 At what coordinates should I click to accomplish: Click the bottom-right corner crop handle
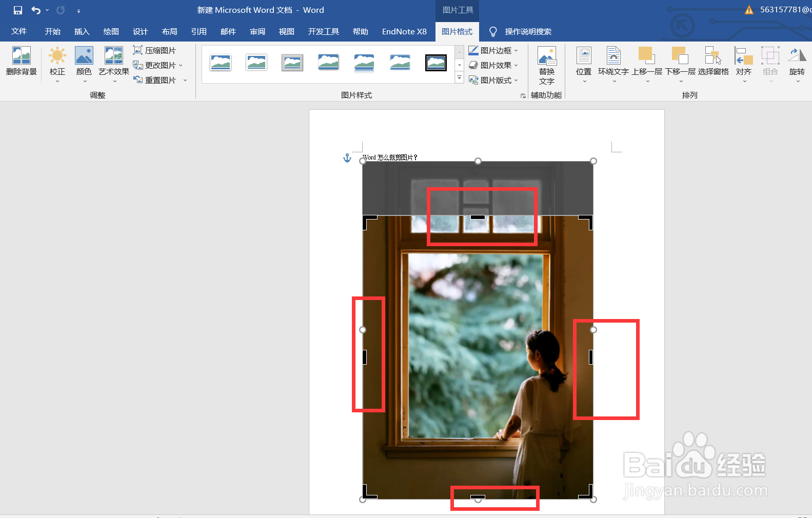[587, 492]
